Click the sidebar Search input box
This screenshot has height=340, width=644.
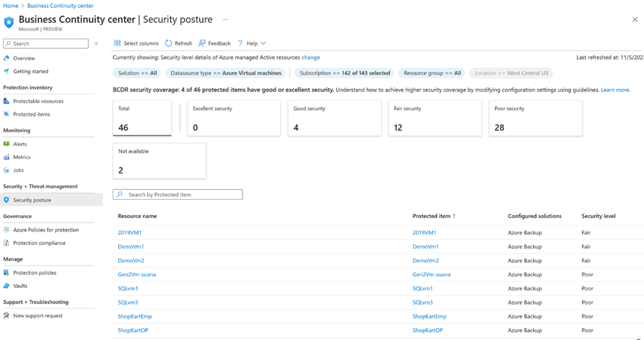point(46,43)
